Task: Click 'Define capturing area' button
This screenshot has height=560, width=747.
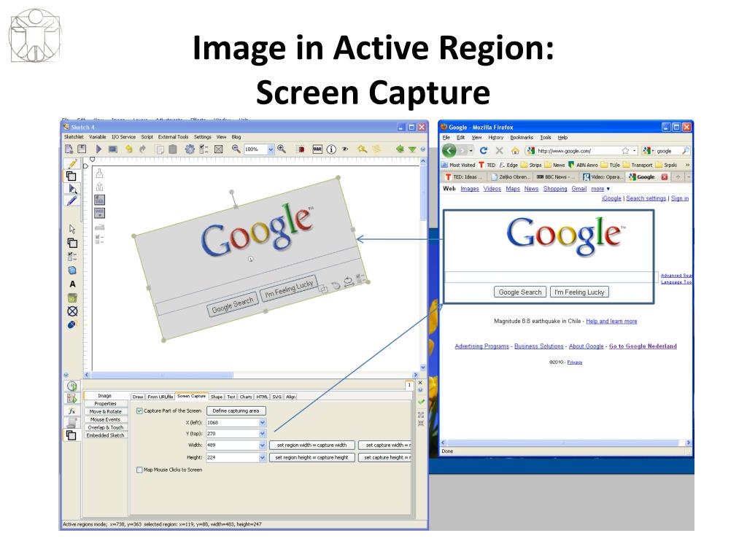Action: pyautogui.click(x=236, y=411)
